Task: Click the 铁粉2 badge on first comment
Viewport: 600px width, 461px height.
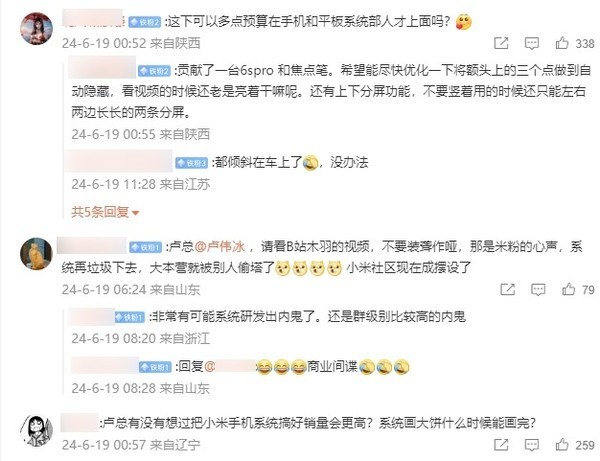Action: click(144, 22)
